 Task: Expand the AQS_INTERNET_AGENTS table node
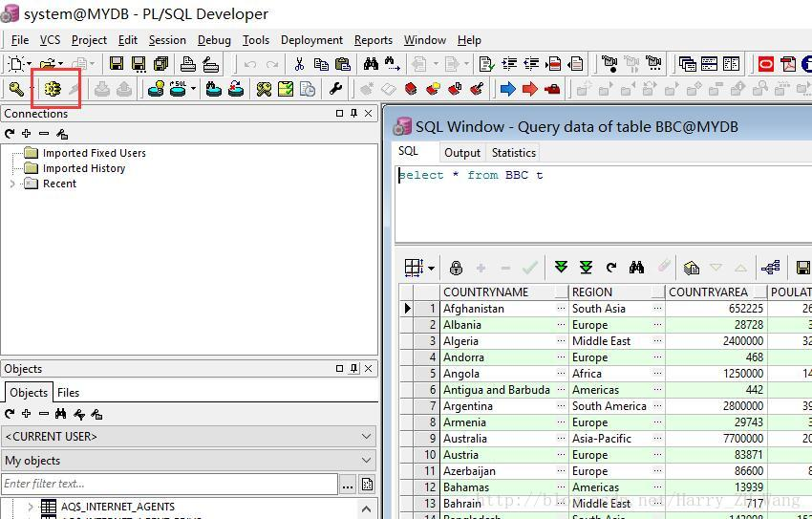click(30, 507)
